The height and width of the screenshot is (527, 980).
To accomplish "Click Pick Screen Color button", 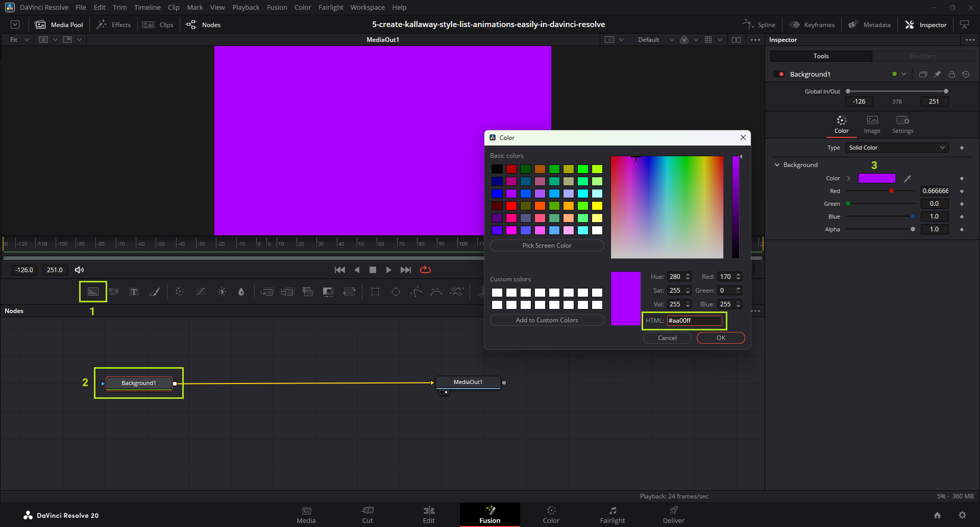I will pos(547,245).
